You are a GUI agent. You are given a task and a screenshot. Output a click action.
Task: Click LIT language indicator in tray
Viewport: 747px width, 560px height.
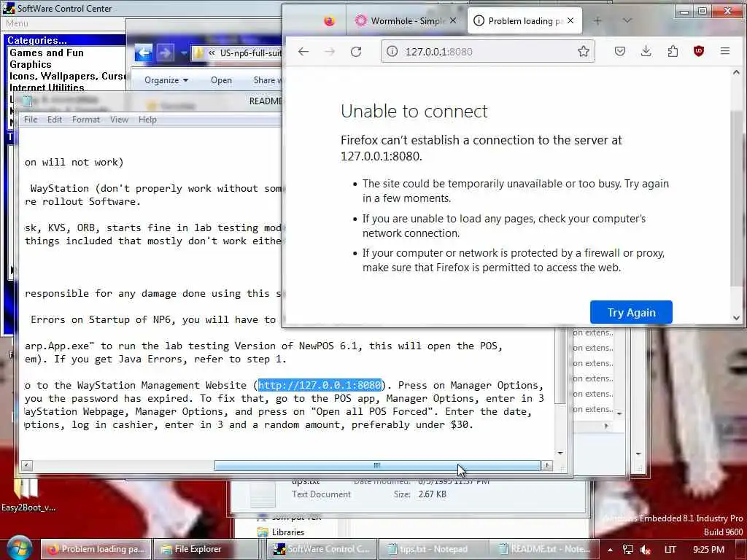670,550
